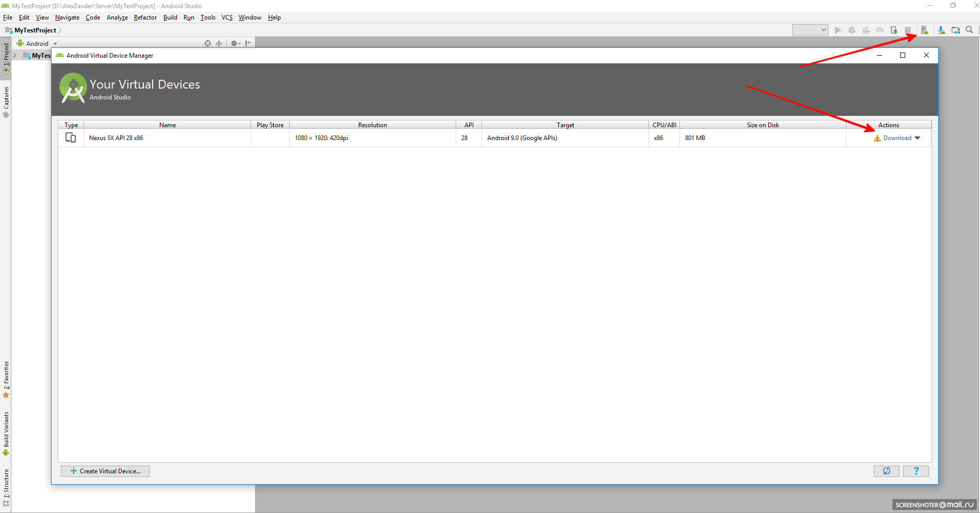The height and width of the screenshot is (513, 980).
Task: Click the Debug app bug icon
Action: click(x=852, y=30)
